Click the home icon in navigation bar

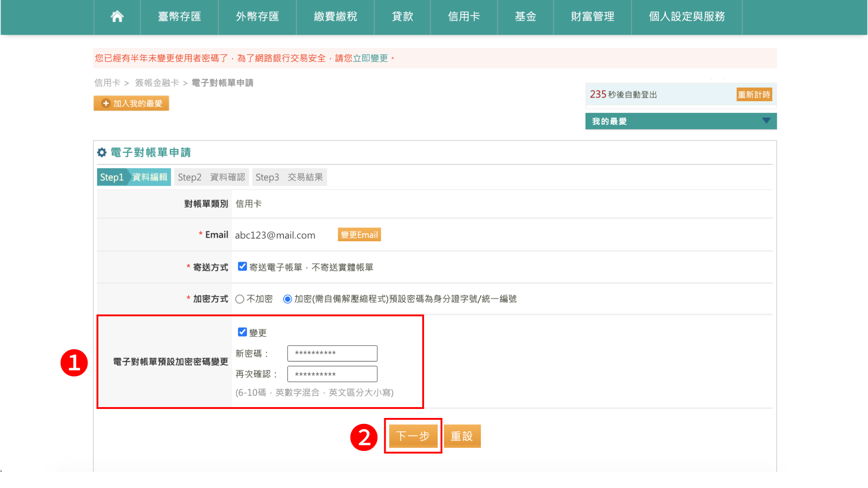[x=117, y=17]
